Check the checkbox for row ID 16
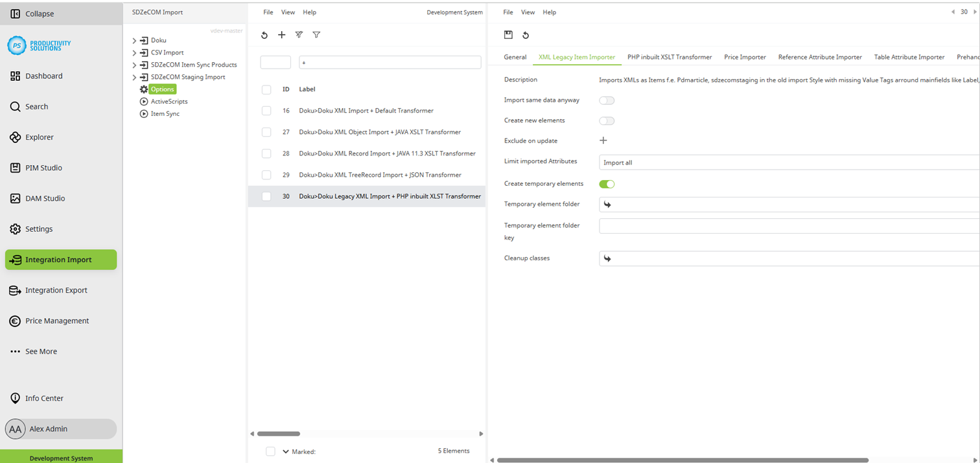 [266, 111]
